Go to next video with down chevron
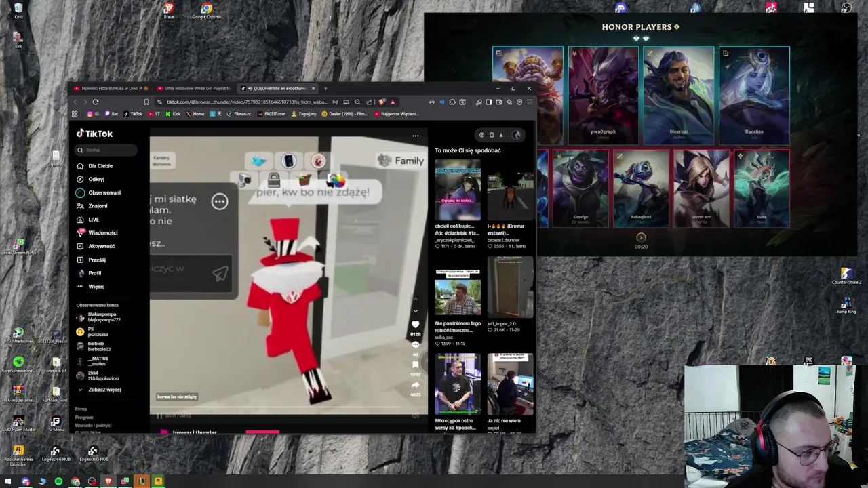 416,311
